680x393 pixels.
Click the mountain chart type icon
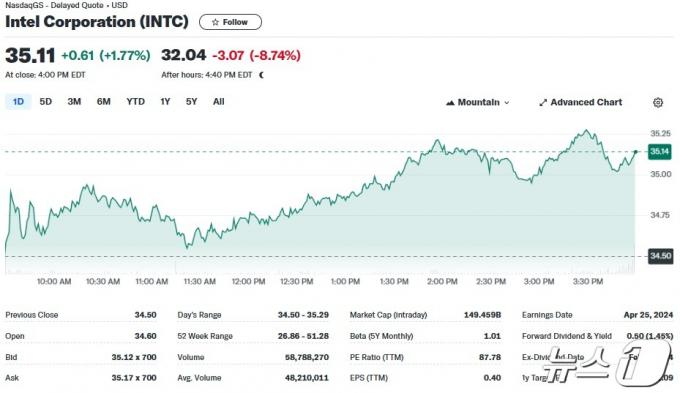coord(450,103)
